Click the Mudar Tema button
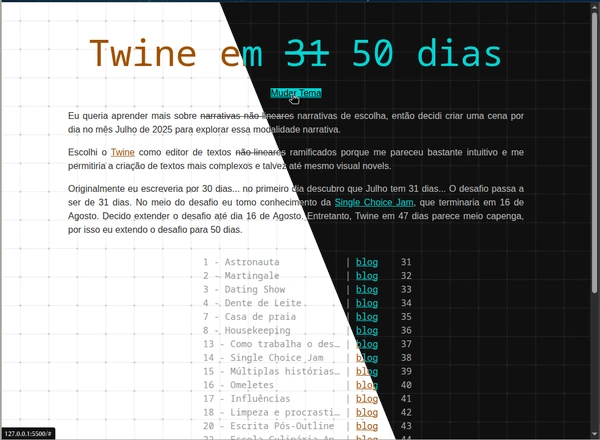 296,93
